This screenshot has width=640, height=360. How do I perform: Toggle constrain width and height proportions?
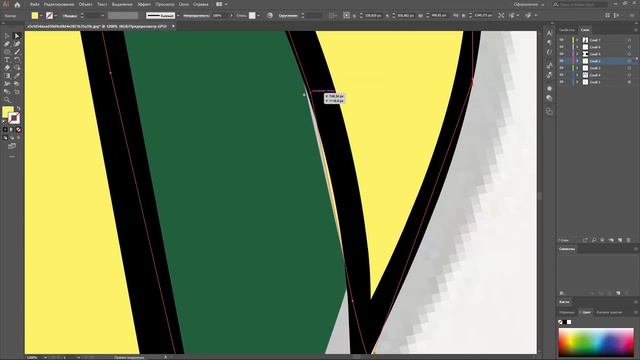[456, 16]
